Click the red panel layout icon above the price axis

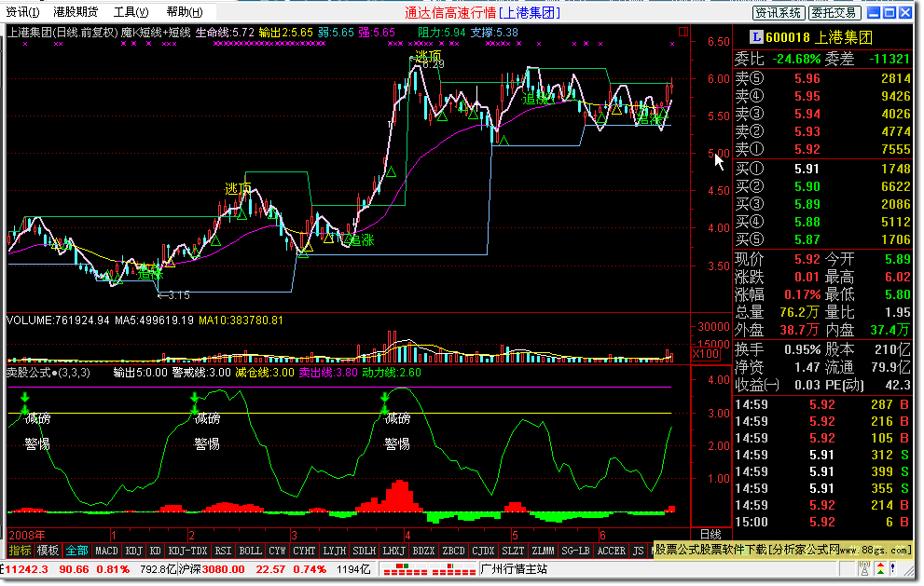[x=683, y=32]
